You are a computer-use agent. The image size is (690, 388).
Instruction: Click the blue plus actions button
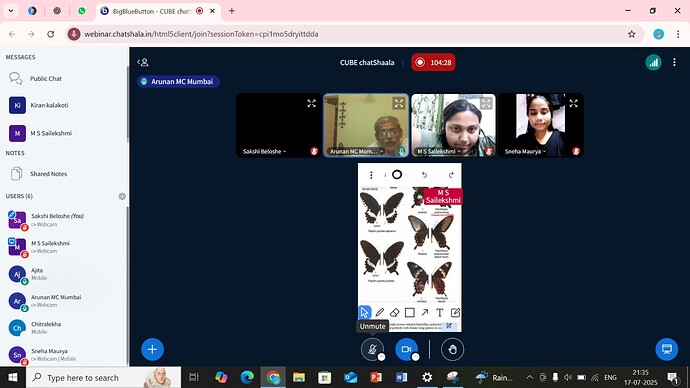(x=152, y=349)
